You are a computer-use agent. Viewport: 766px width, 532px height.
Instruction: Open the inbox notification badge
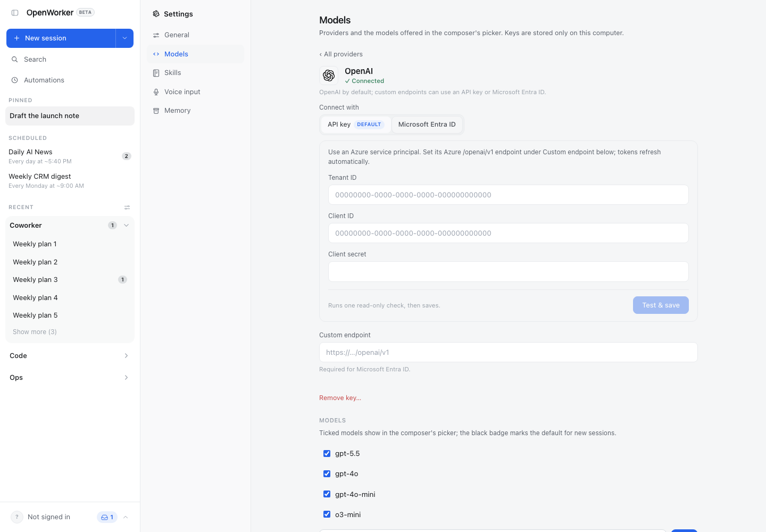[107, 517]
